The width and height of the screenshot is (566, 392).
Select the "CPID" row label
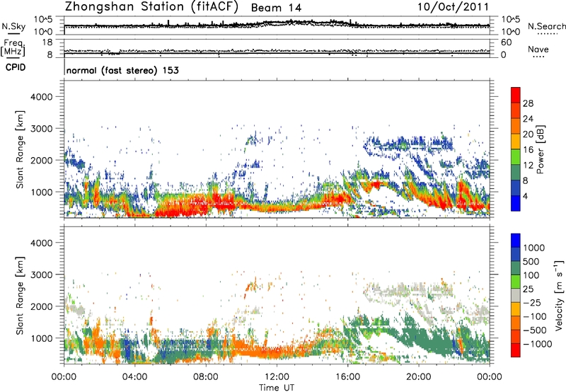(x=16, y=67)
